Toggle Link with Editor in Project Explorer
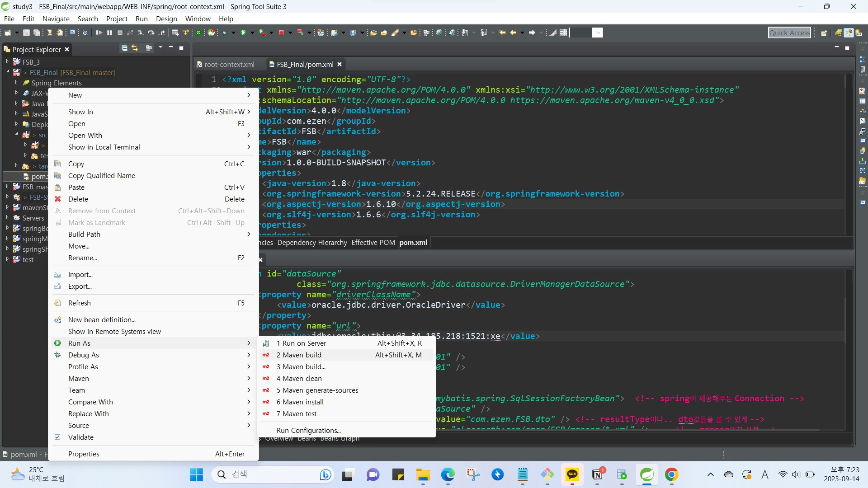 point(135,48)
